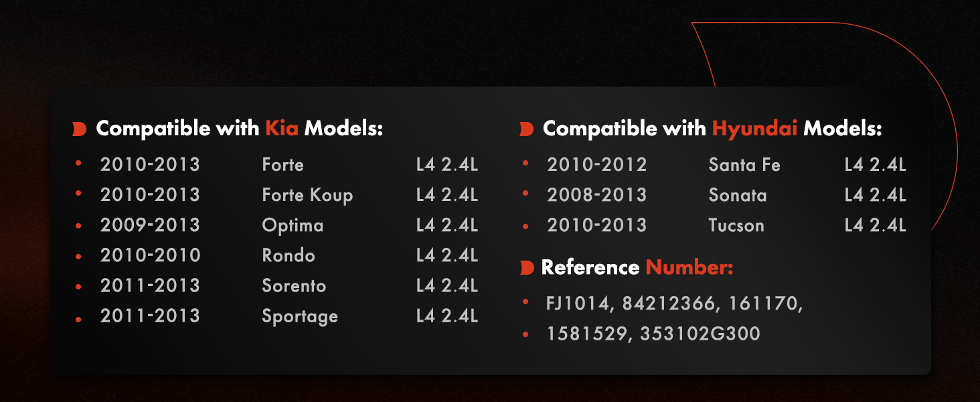This screenshot has width=980, height=402.
Task: Select the 'Sportage' model name
Action: [x=300, y=317]
